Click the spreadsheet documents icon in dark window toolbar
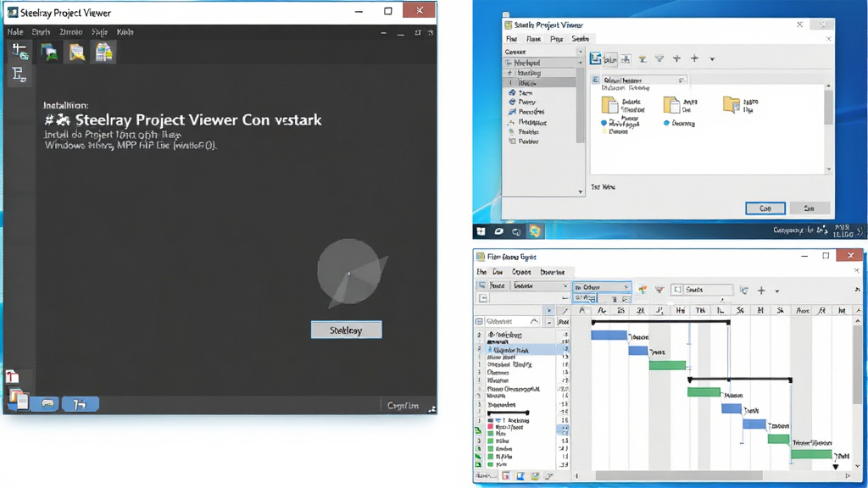 (x=103, y=53)
